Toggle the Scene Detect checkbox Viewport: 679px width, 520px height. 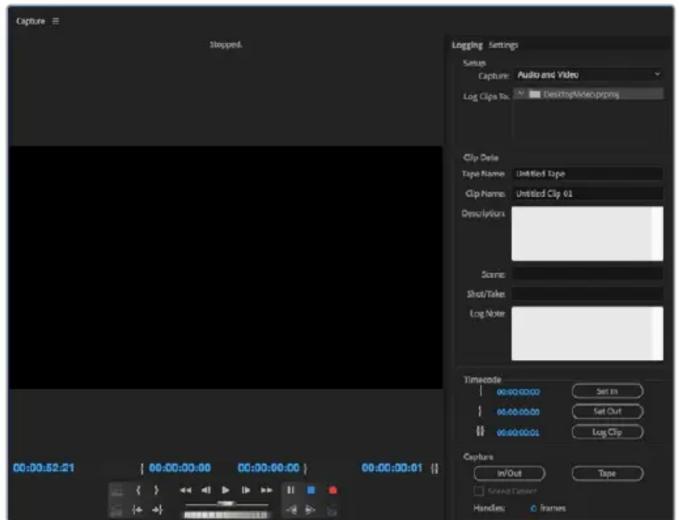click(x=479, y=491)
